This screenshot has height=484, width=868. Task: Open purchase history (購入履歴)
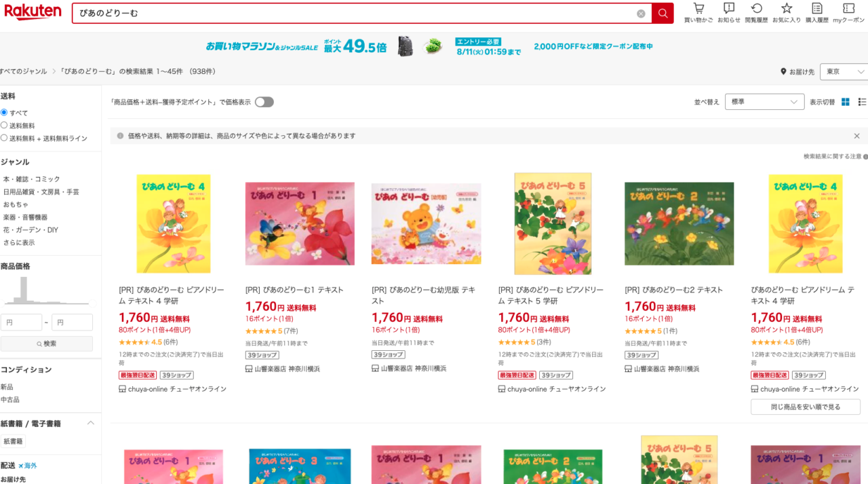pyautogui.click(x=817, y=13)
